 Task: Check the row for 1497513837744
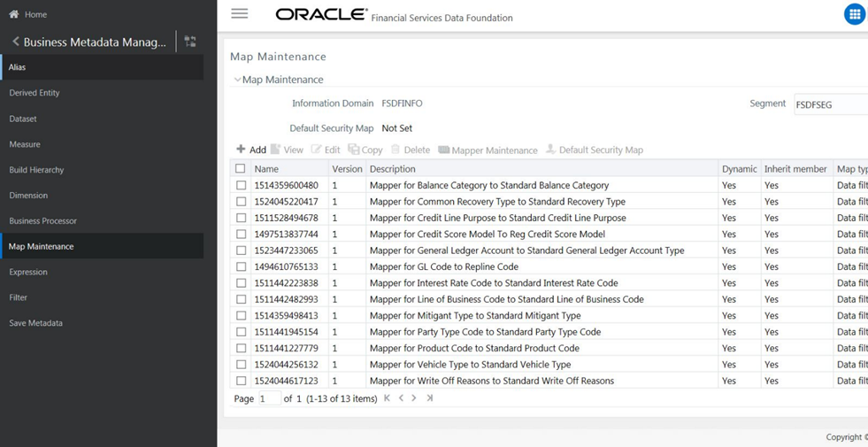tap(241, 235)
